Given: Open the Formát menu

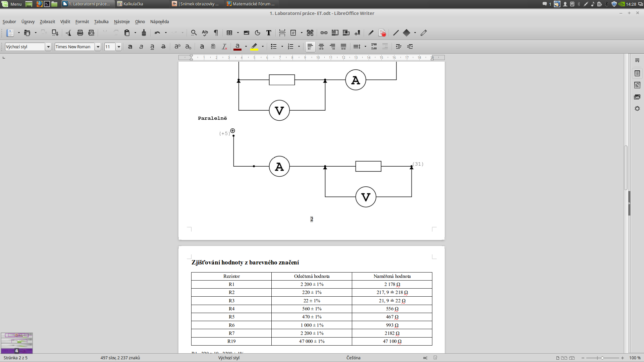Looking at the screenshot, I should pos(82,22).
